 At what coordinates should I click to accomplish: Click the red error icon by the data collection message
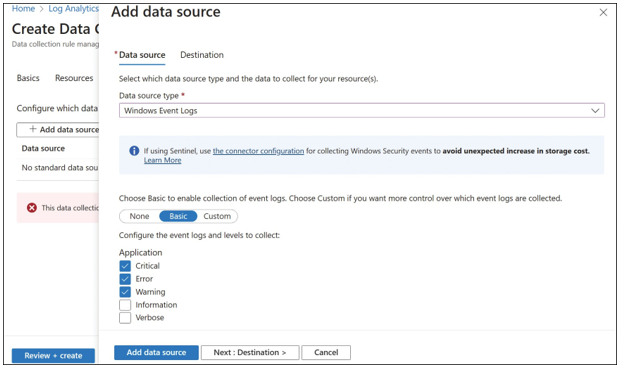click(x=32, y=208)
